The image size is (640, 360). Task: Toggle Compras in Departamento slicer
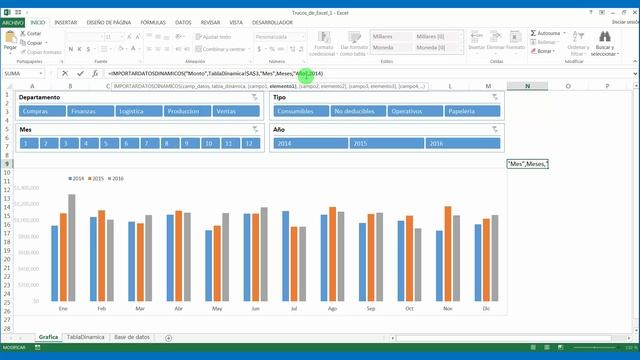click(x=42, y=111)
